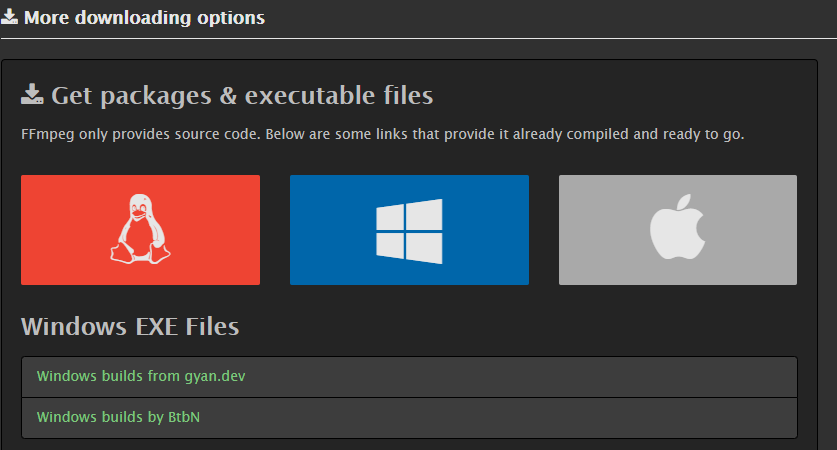Image resolution: width=837 pixels, height=450 pixels.
Task: Click the Windows EXE Files heading
Action: tap(130, 326)
